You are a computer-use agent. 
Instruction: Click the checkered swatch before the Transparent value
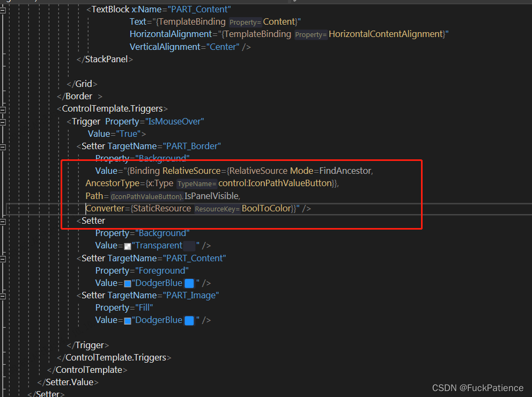pyautogui.click(x=127, y=245)
